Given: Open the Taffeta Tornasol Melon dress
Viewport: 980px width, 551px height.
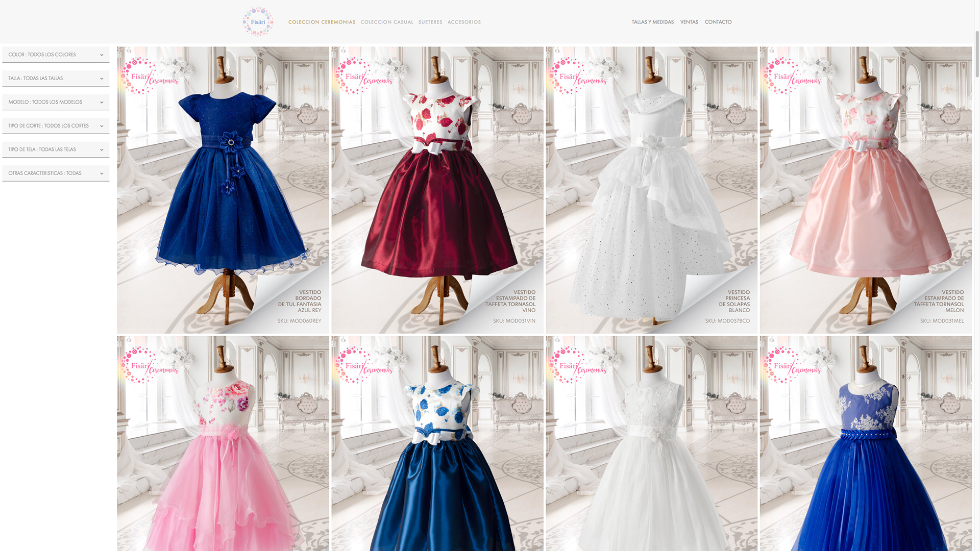Looking at the screenshot, I should click(866, 190).
